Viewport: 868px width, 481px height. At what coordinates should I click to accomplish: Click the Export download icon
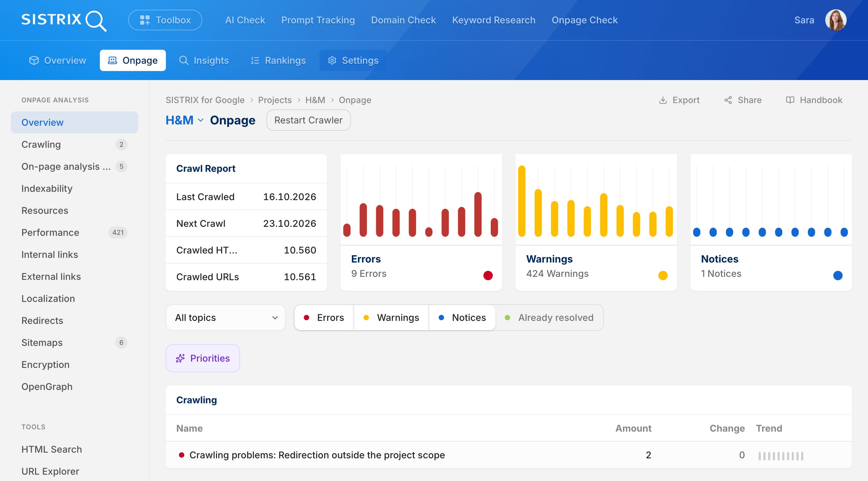(663, 100)
